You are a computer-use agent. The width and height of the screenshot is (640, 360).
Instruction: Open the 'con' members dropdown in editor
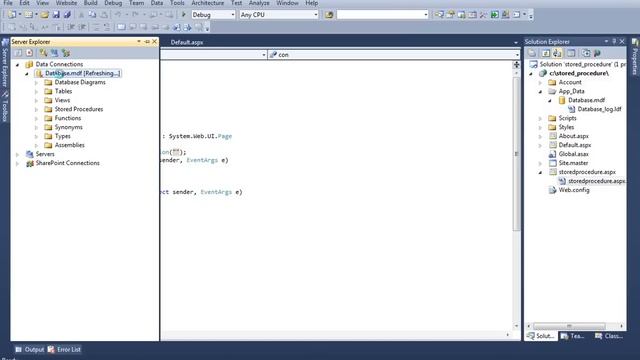coord(517,55)
